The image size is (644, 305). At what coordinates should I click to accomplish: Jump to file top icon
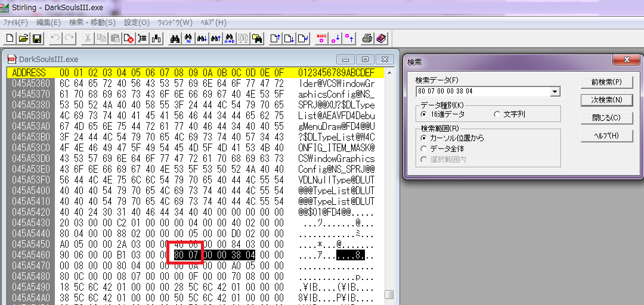point(275,39)
